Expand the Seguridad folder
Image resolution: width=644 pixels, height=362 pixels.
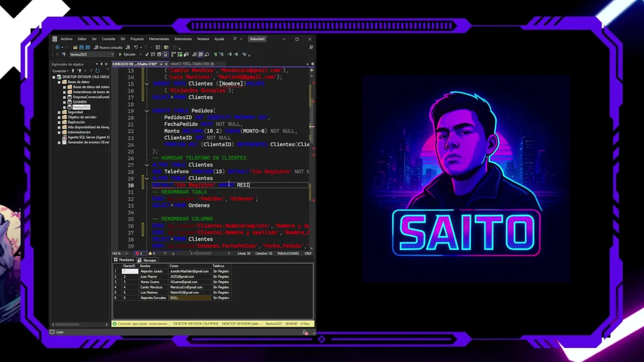[x=59, y=112]
